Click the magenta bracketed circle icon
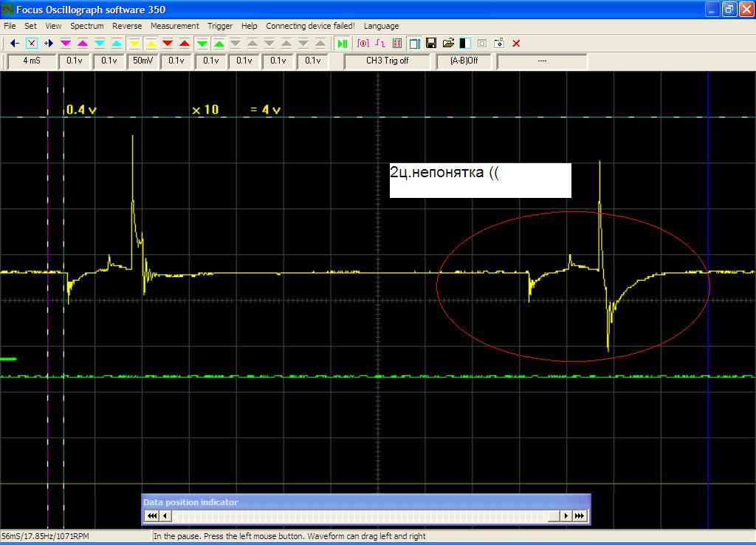This screenshot has width=756, height=545. (363, 44)
